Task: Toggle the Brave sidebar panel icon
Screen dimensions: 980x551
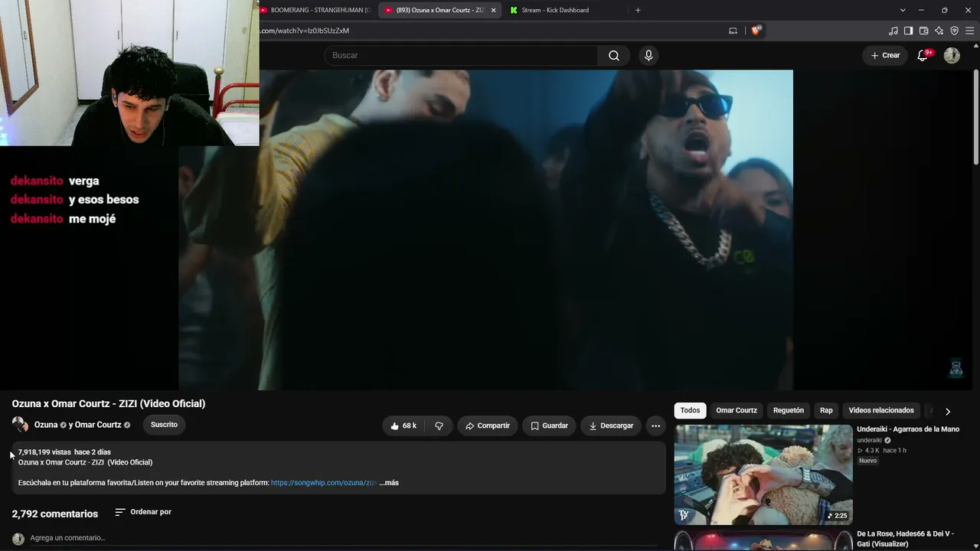Action: point(908,31)
